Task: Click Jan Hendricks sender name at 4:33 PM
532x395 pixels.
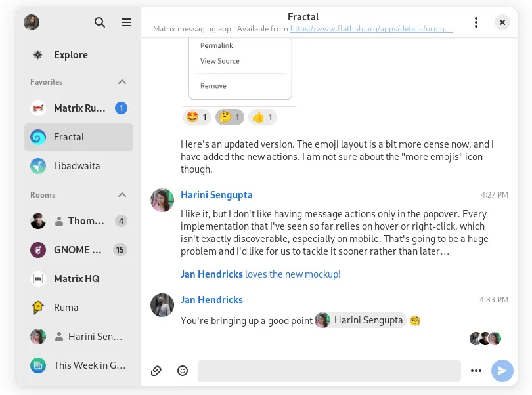Action: [211, 300]
